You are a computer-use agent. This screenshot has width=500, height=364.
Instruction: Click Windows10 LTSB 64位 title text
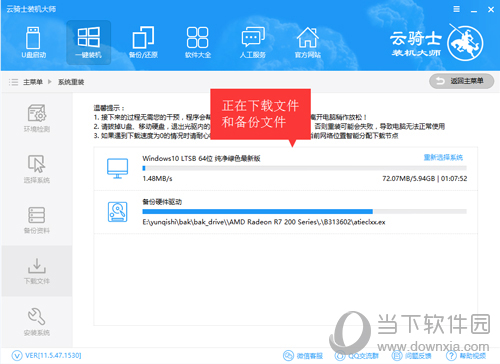click(x=201, y=158)
